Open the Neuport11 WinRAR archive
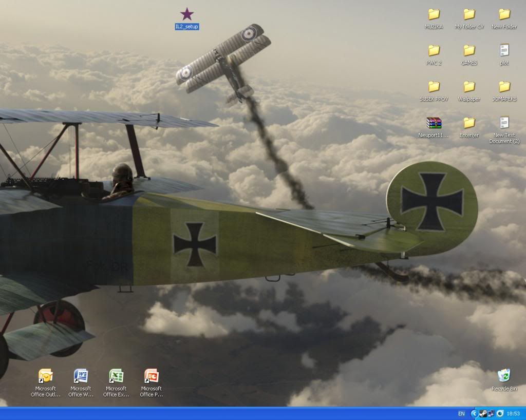 click(434, 123)
